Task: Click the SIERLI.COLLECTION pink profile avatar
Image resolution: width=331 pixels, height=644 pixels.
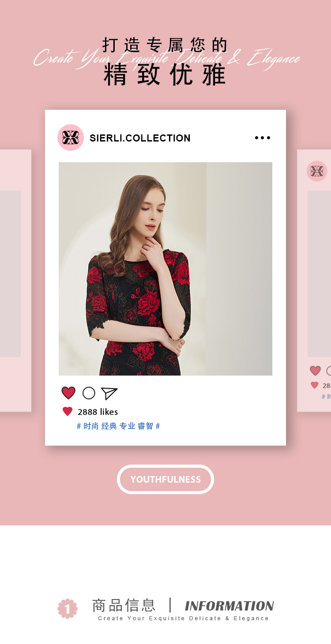Action: (x=71, y=138)
